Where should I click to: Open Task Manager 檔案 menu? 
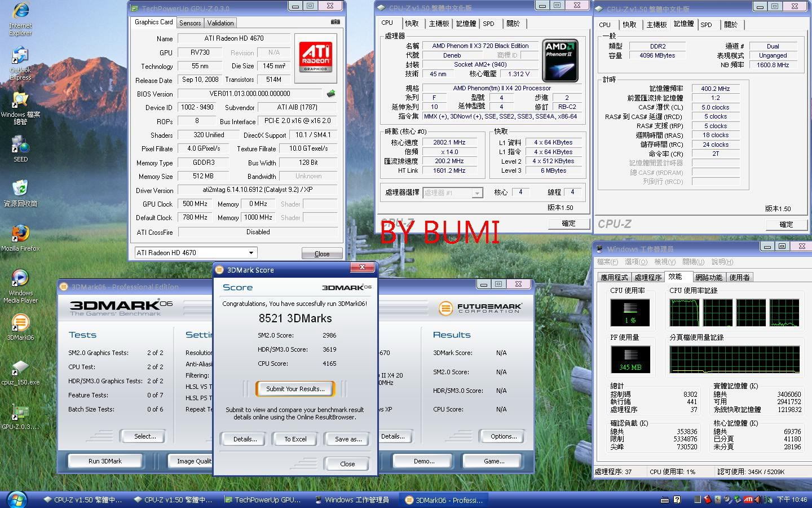coord(607,262)
